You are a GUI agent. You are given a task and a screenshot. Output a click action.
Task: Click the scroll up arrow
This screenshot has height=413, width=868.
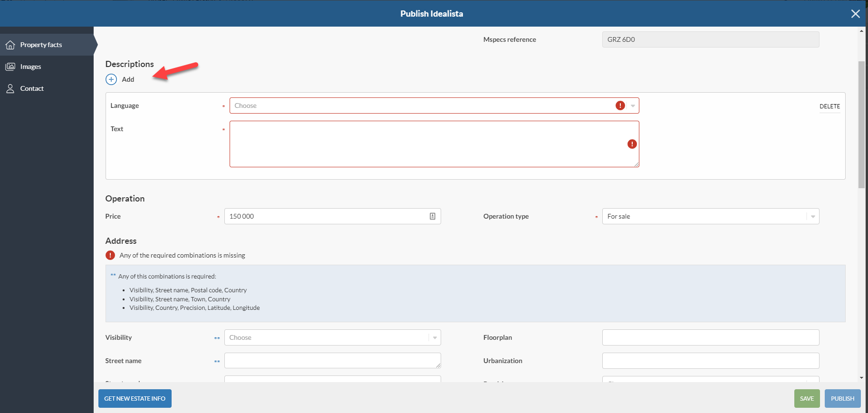[861, 31]
